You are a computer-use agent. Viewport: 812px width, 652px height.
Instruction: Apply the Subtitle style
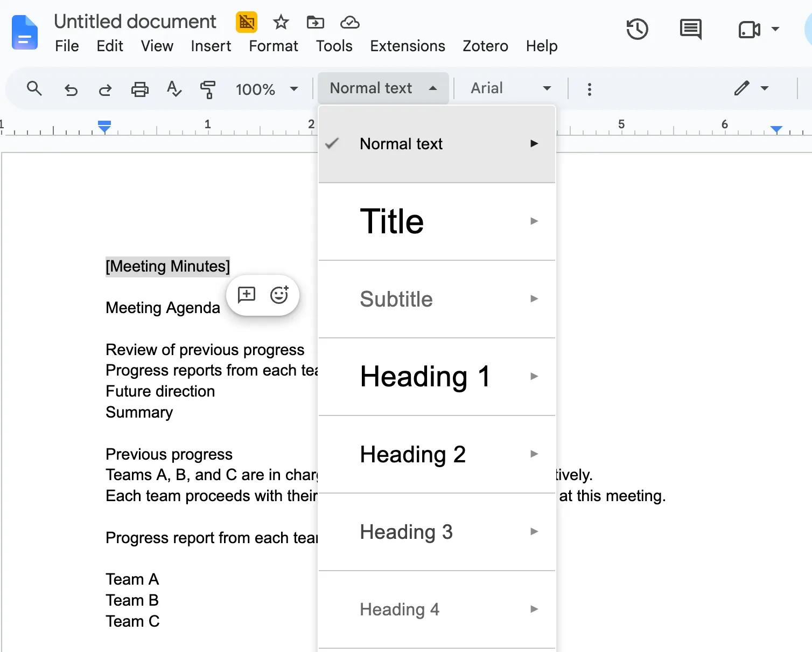pos(437,299)
